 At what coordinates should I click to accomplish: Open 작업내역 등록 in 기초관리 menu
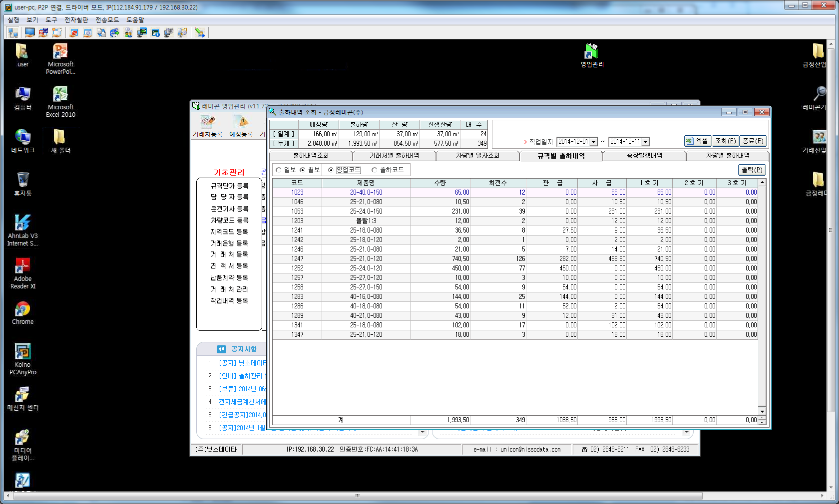tap(230, 300)
